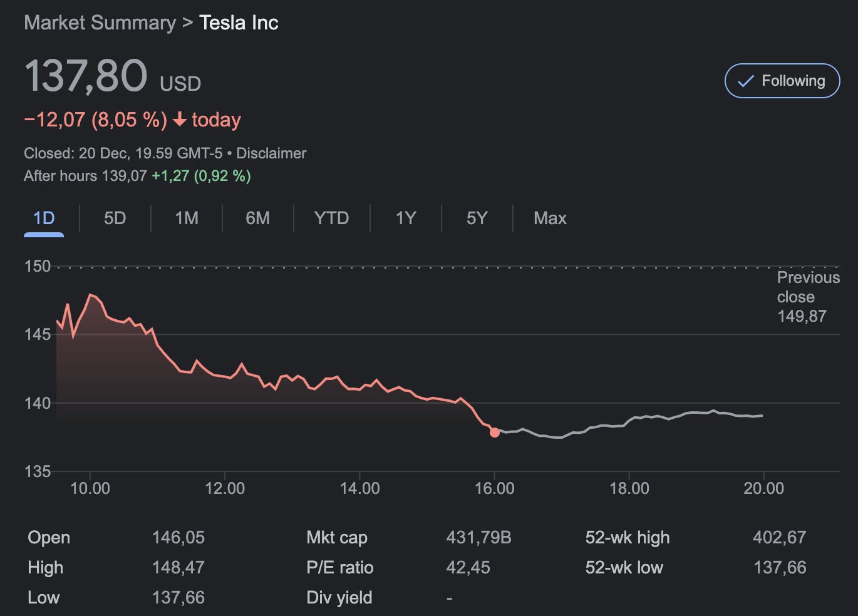858x616 pixels.
Task: Click the 52-wk high value 402,67
Action: pos(779,537)
